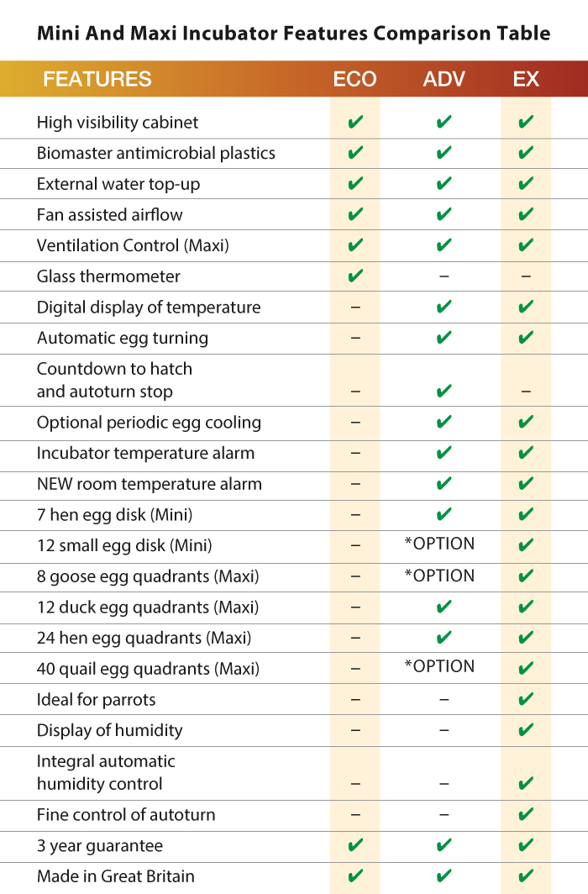The height and width of the screenshot is (894, 588).
Task: Click the ECO checkmark for 3 year guarantee
Action: 355,845
